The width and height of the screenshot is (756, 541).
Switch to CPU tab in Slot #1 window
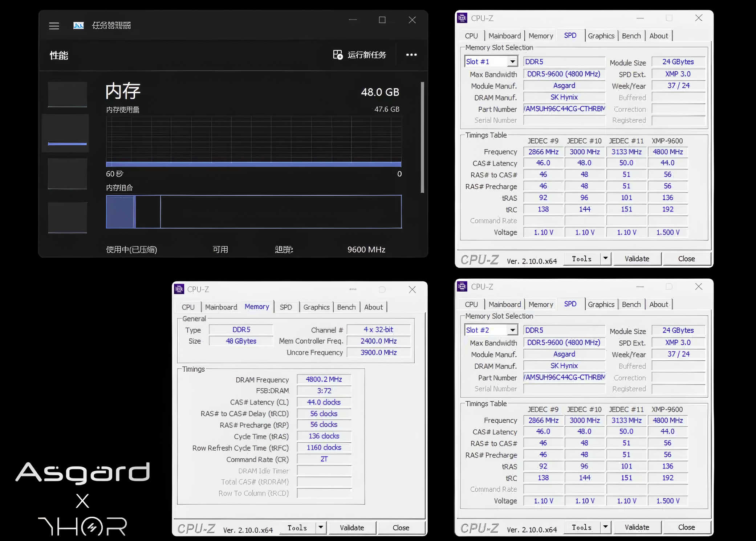[471, 36]
